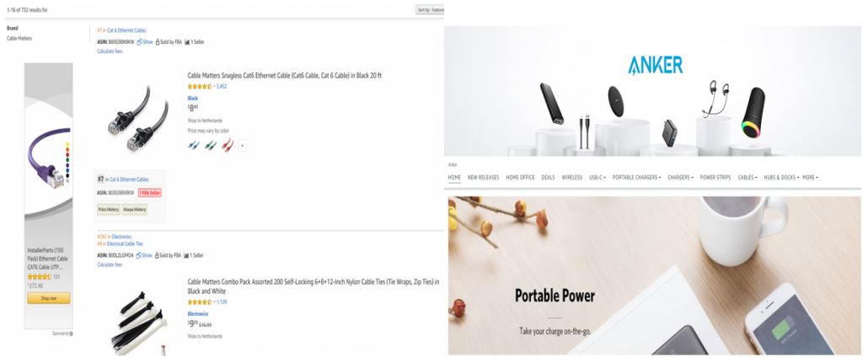The width and height of the screenshot is (868, 358).
Task: Click first Calculate fees link
Action: 110,51
